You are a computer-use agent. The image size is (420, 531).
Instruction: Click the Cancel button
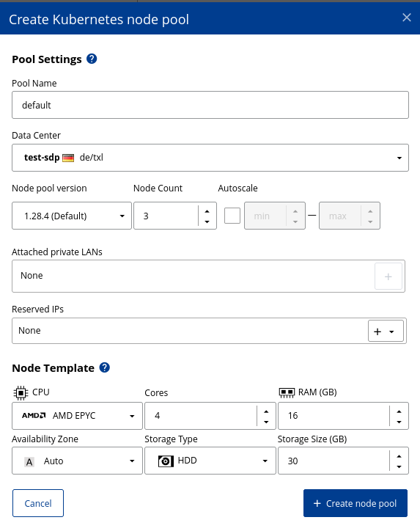38,503
